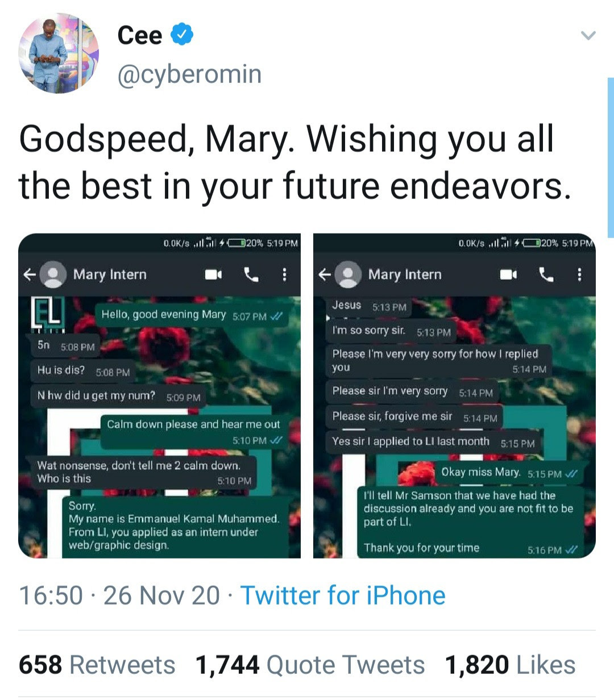
Task: View the 1,744 Quote Tweets
Action: (x=310, y=665)
